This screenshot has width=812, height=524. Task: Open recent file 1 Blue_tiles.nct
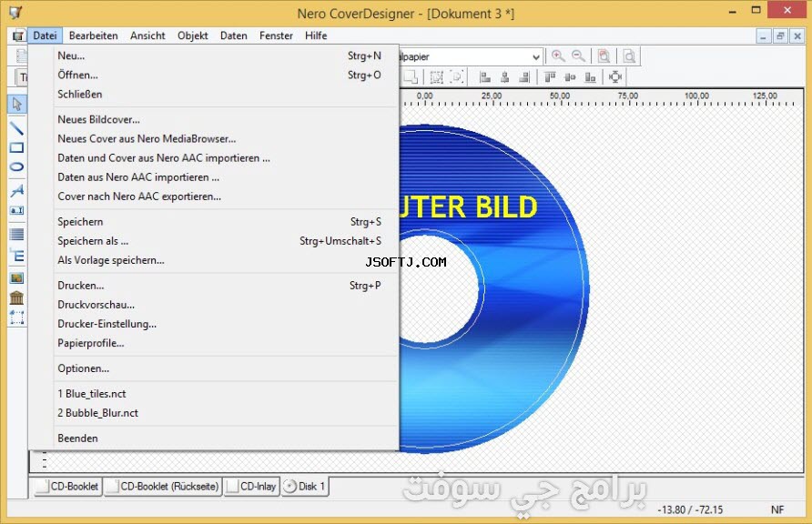coord(213,394)
